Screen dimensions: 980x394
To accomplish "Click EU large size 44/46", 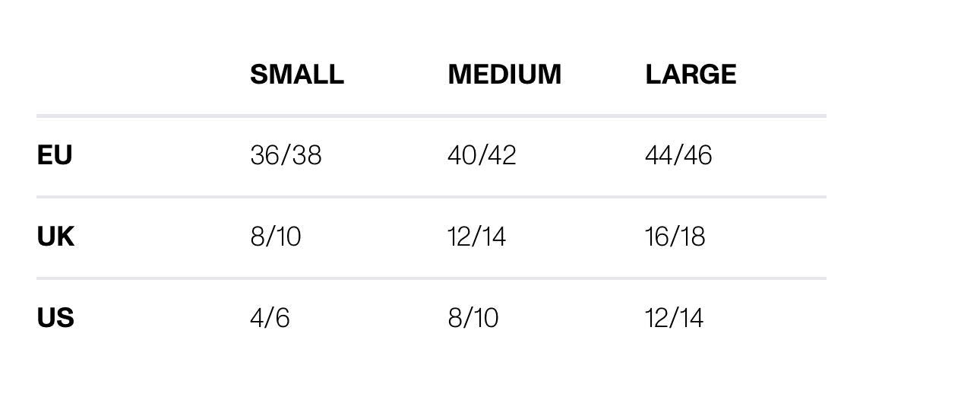I will pyautogui.click(x=678, y=155).
